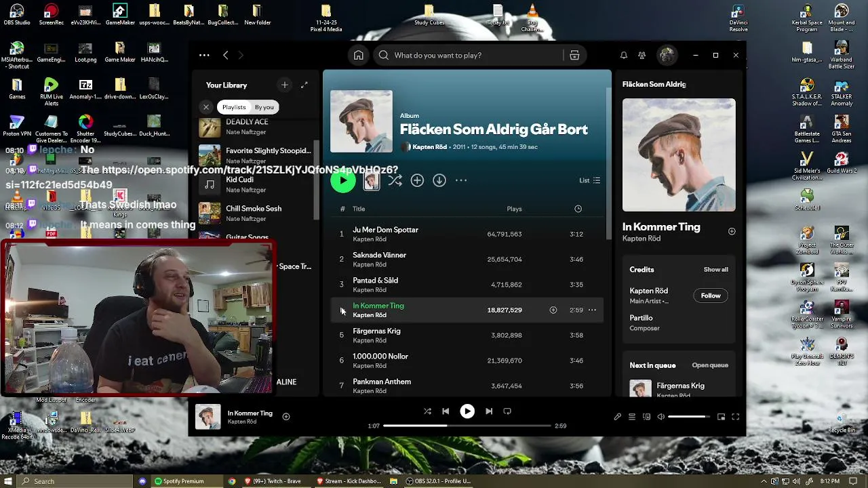Image resolution: width=868 pixels, height=488 pixels.
Task: Open album more options three dots
Action: click(461, 180)
